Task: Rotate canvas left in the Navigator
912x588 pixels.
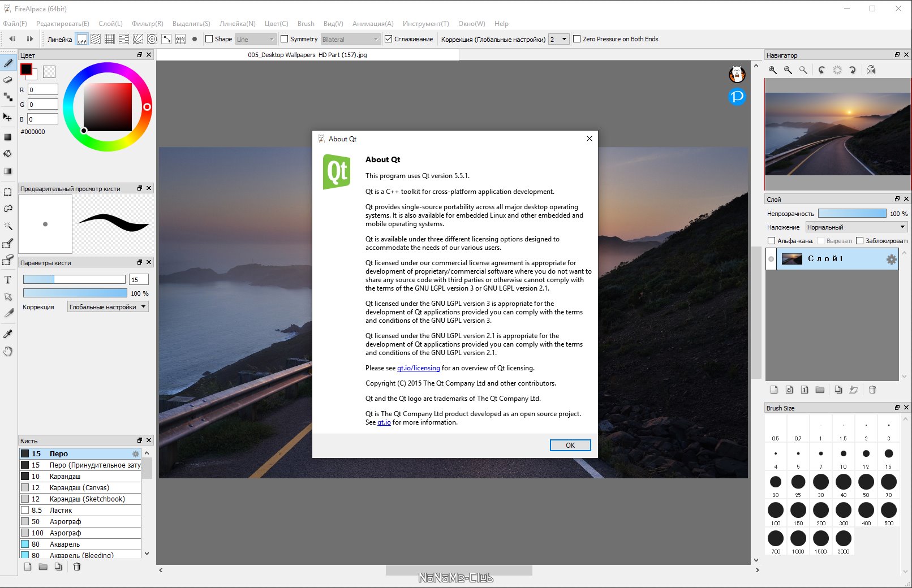Action: coord(822,70)
